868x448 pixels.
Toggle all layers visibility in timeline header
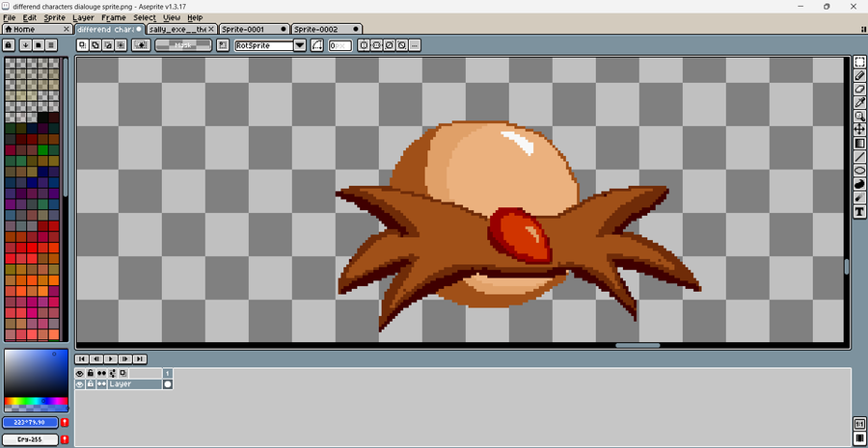[80, 374]
